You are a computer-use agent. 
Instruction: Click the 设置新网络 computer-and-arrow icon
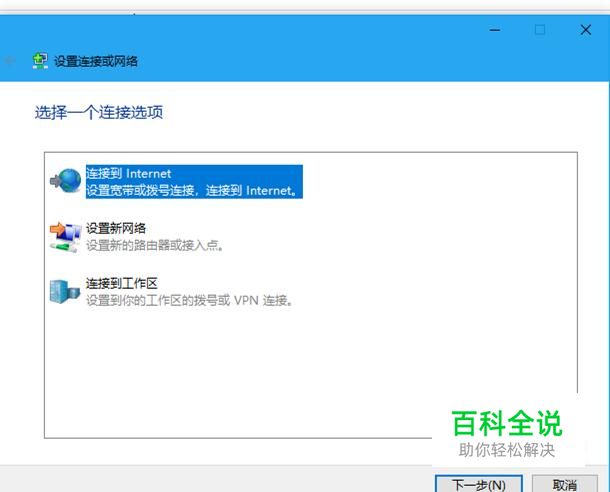click(x=65, y=236)
